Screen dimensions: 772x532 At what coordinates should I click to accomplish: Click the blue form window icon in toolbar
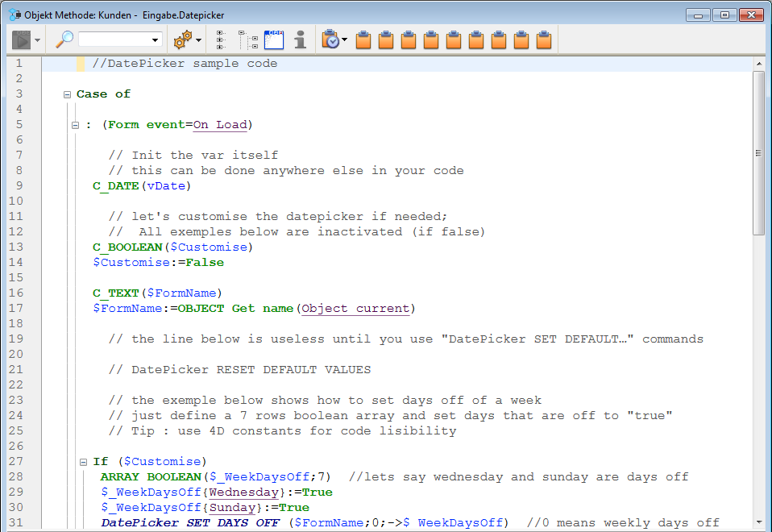(274, 39)
